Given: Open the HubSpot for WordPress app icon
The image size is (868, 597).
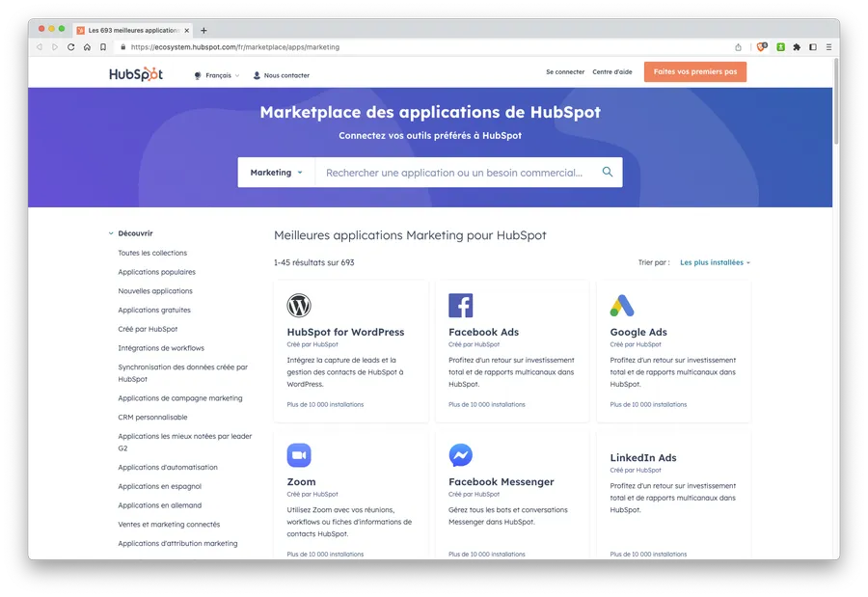Looking at the screenshot, I should pos(299,306).
